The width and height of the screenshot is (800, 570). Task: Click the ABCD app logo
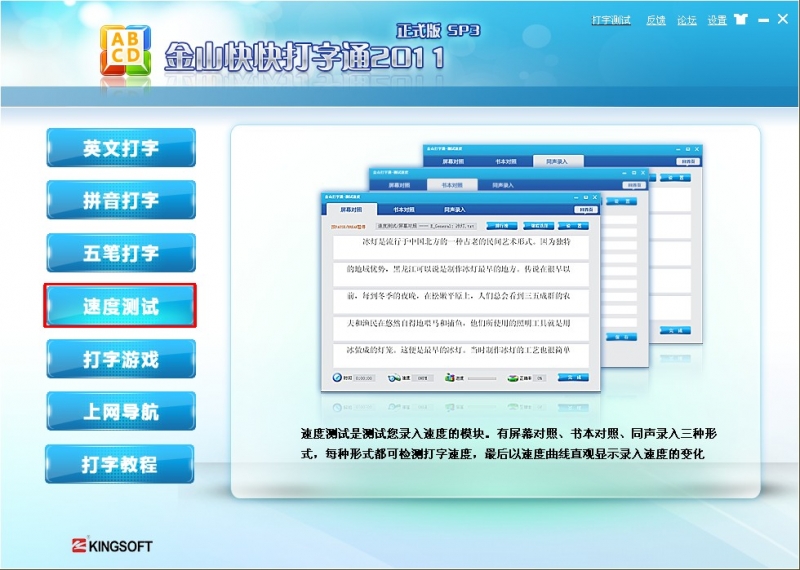pos(126,51)
